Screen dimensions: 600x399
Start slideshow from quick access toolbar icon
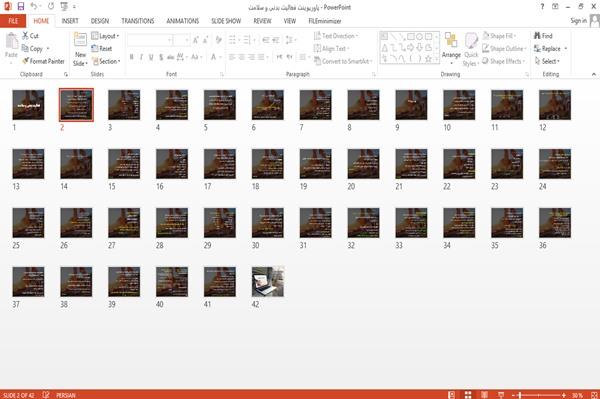pos(64,7)
